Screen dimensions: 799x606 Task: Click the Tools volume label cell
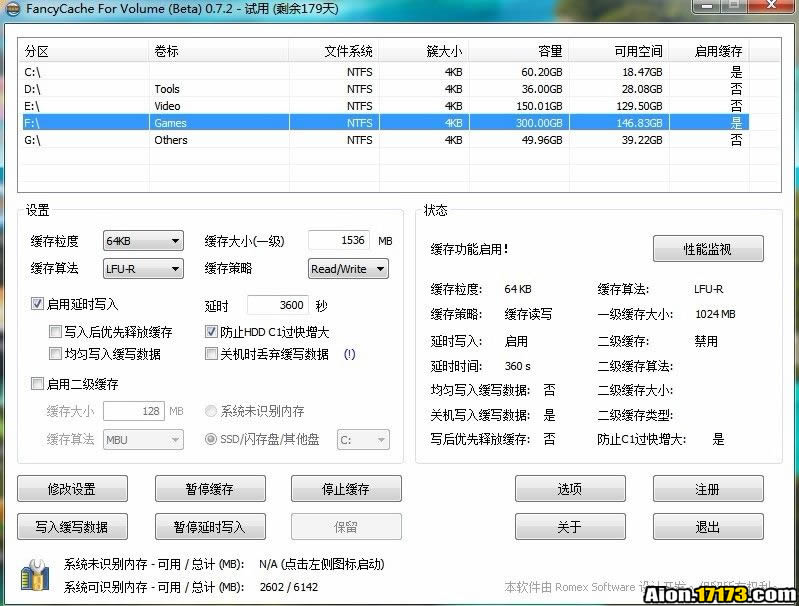pyautogui.click(x=167, y=89)
